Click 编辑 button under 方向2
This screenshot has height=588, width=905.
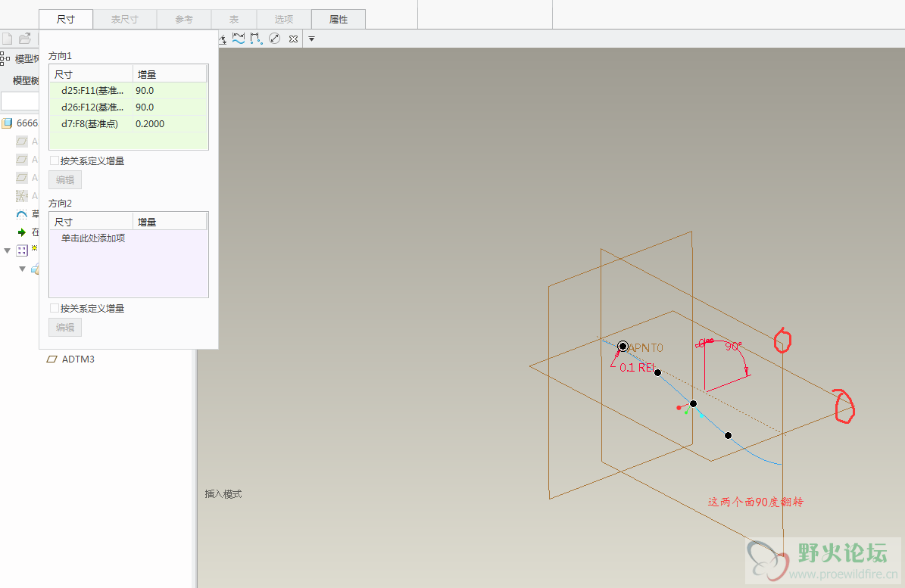65,328
